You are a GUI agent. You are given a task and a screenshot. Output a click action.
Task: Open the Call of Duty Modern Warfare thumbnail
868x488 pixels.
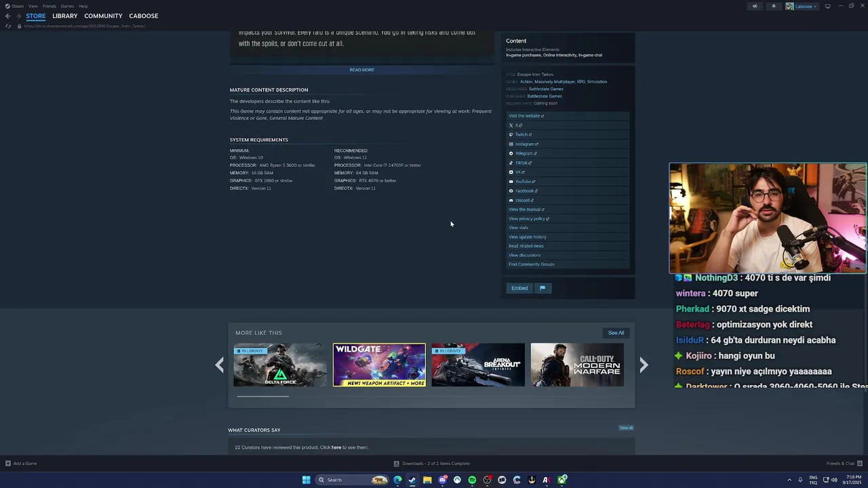[x=577, y=365]
